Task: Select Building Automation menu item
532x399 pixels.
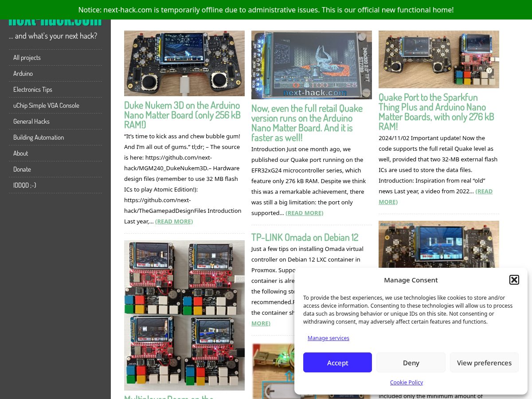Action: coord(55,137)
